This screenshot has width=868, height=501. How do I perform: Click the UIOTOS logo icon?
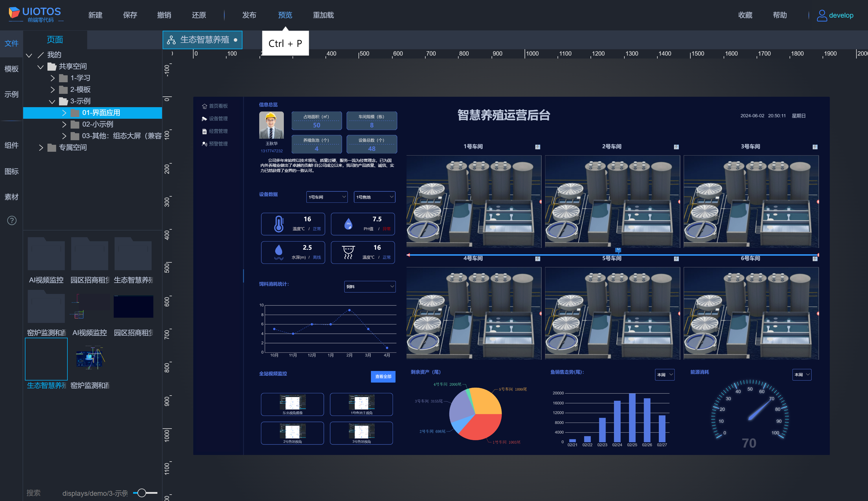pyautogui.click(x=14, y=13)
